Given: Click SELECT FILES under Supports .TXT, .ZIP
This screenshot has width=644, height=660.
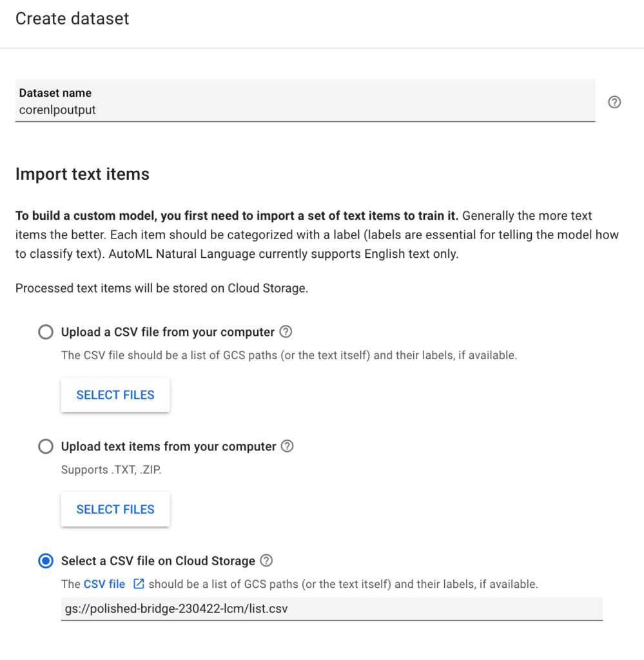Looking at the screenshot, I should click(115, 509).
